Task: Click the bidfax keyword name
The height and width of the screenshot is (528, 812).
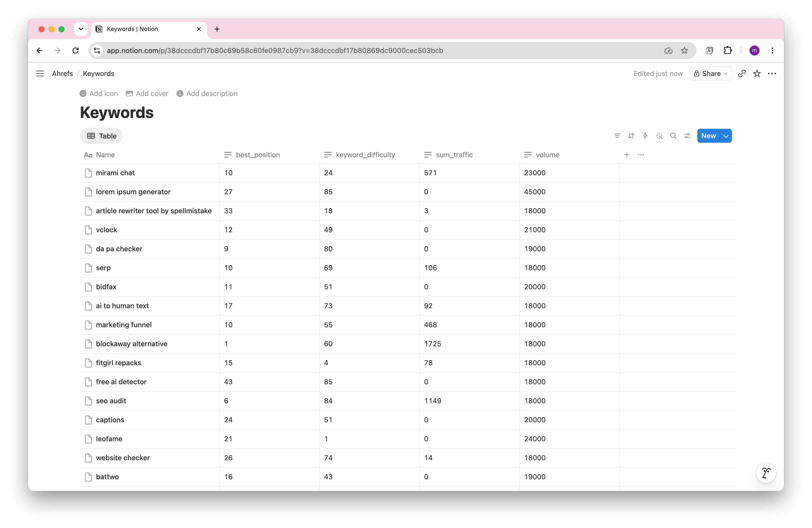Action: (106, 287)
